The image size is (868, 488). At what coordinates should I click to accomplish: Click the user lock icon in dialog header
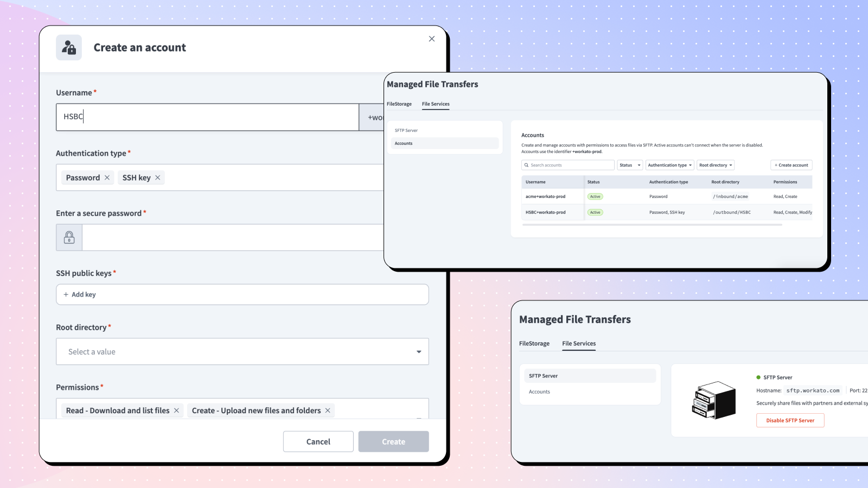[x=69, y=48]
